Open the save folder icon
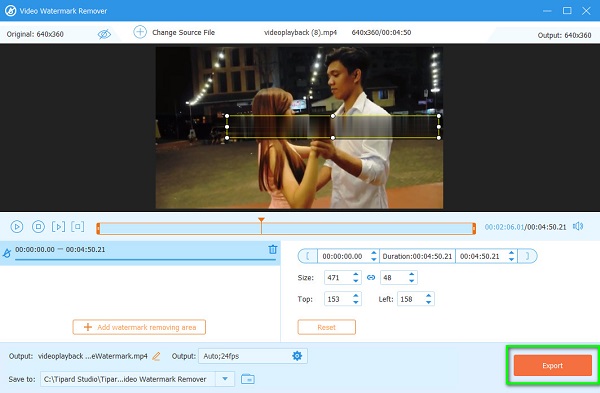 [x=248, y=379]
